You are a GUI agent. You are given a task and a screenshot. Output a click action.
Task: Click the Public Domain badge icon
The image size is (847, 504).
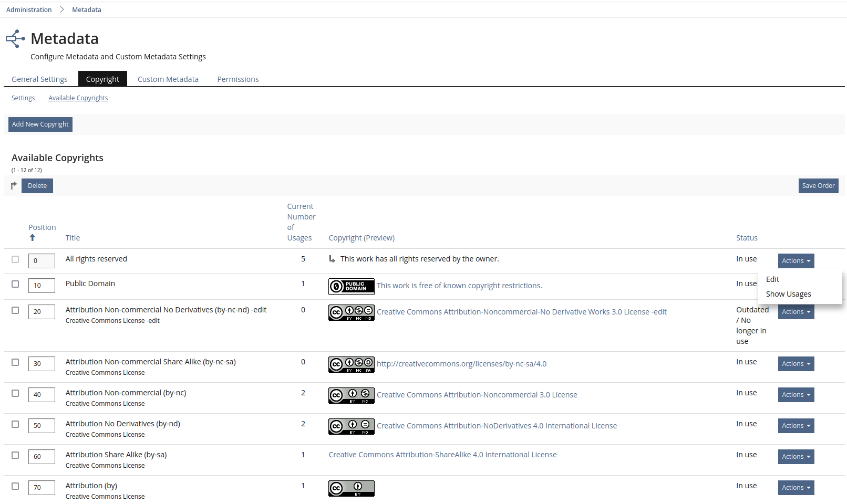(x=351, y=286)
